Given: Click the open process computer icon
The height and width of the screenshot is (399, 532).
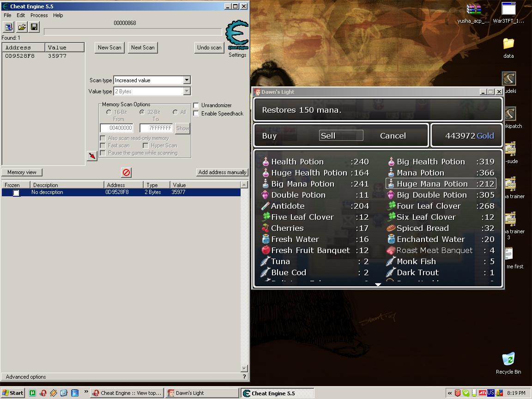Looking at the screenshot, I should [x=8, y=27].
